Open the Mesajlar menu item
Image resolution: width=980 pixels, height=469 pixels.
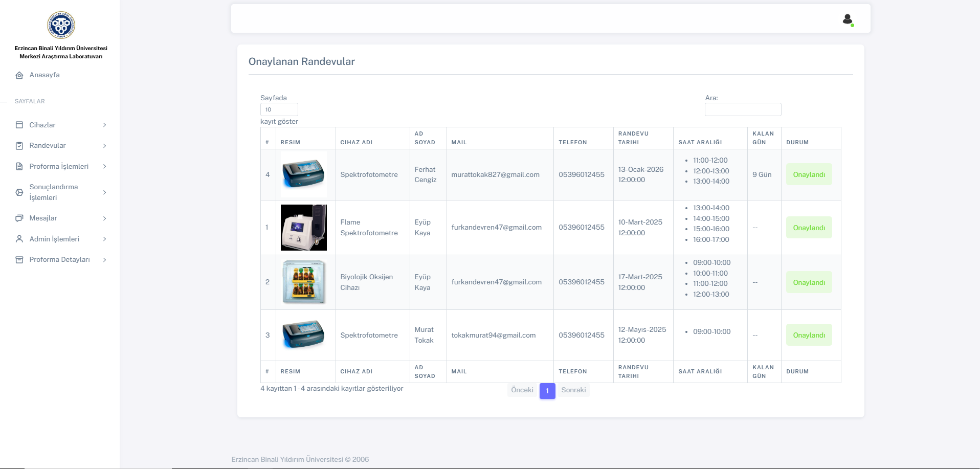click(x=43, y=218)
